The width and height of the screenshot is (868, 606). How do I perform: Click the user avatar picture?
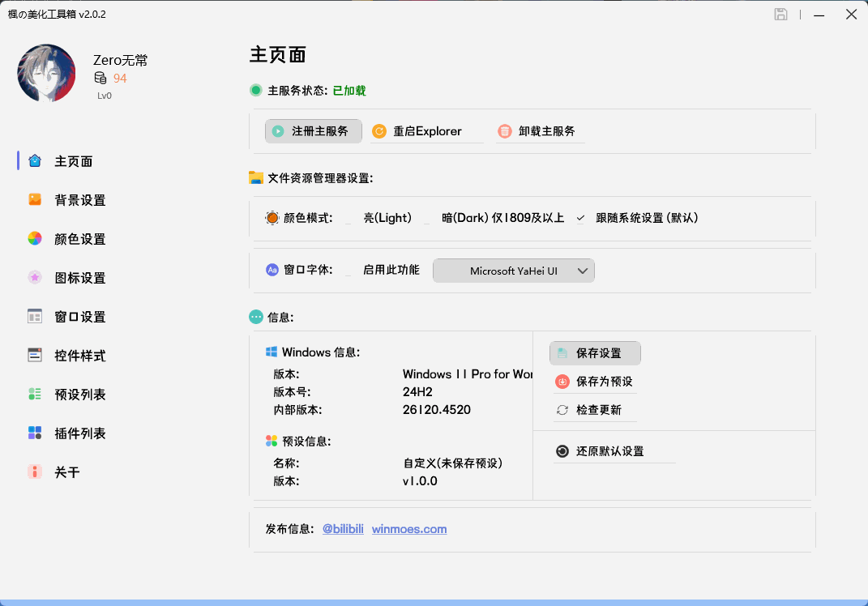click(x=46, y=73)
